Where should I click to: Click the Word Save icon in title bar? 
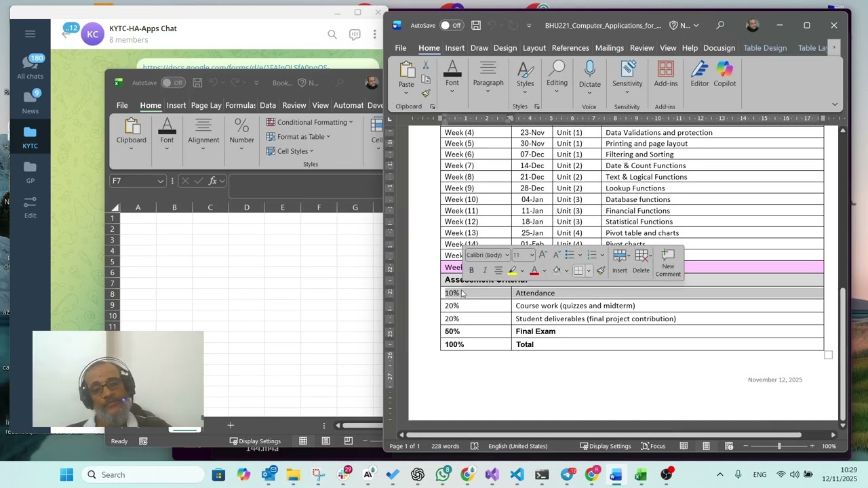point(476,25)
